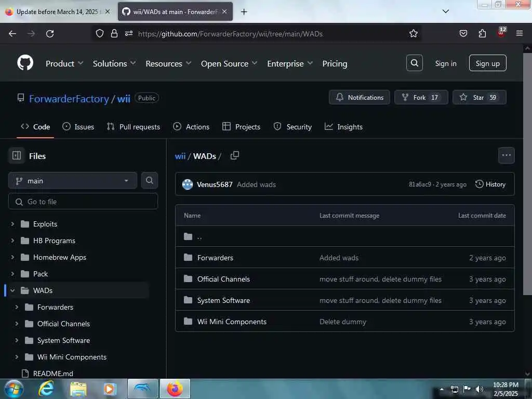The width and height of the screenshot is (532, 399).
Task: Open tracking protection shield icon
Action: [x=99, y=33]
